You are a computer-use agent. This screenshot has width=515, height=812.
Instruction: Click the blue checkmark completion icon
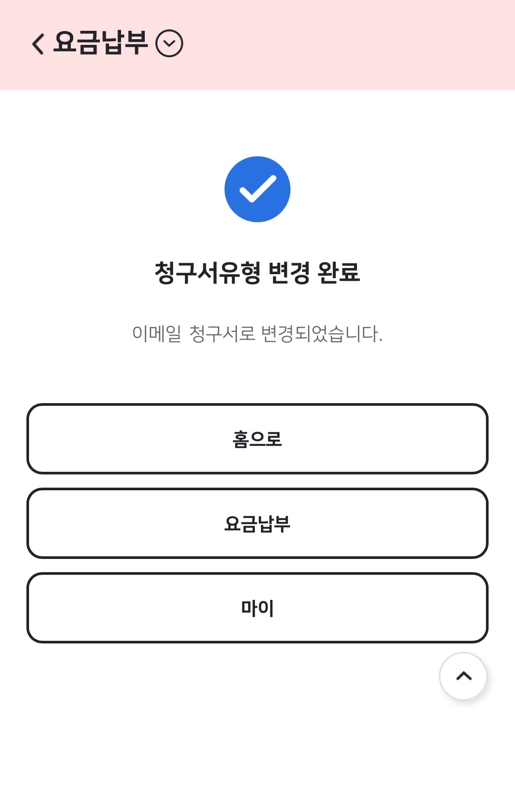point(257,189)
